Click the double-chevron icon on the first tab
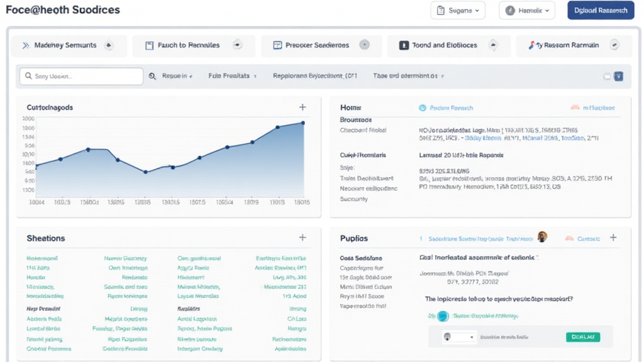The height and width of the screenshot is (362, 644). pyautogui.click(x=26, y=45)
